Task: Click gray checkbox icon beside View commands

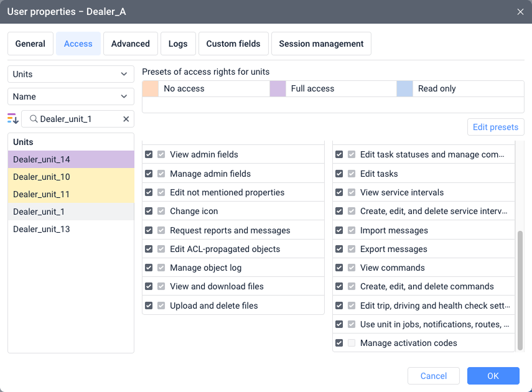Action: tap(352, 268)
